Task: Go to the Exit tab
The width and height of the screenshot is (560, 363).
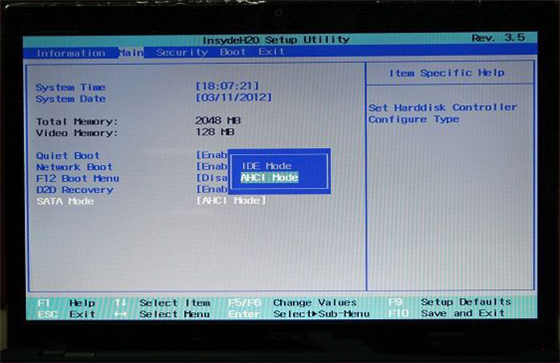Action: pyautogui.click(x=271, y=52)
